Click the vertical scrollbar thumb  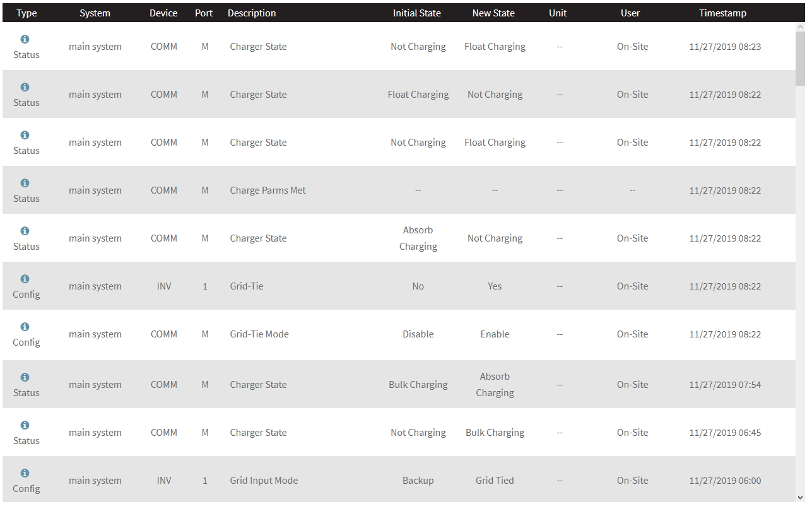tap(801, 59)
